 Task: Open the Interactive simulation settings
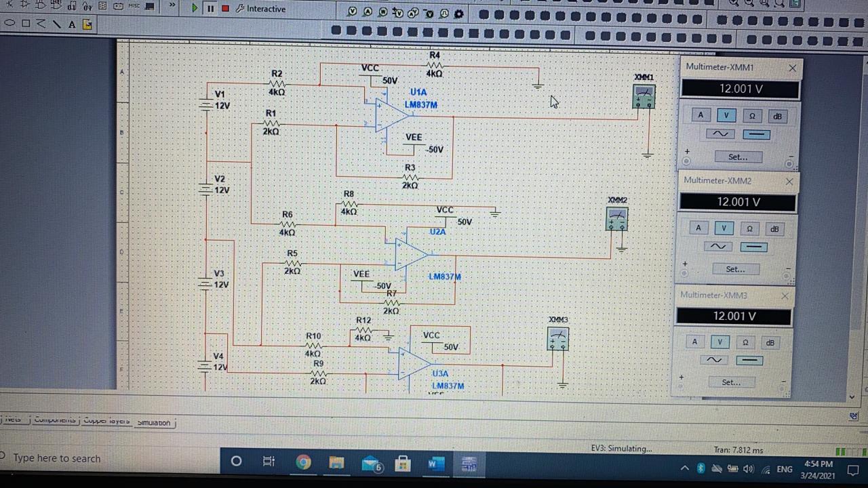(x=260, y=9)
